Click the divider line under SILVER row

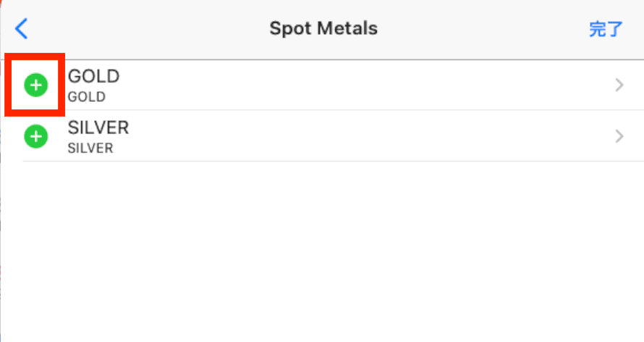[333, 161]
